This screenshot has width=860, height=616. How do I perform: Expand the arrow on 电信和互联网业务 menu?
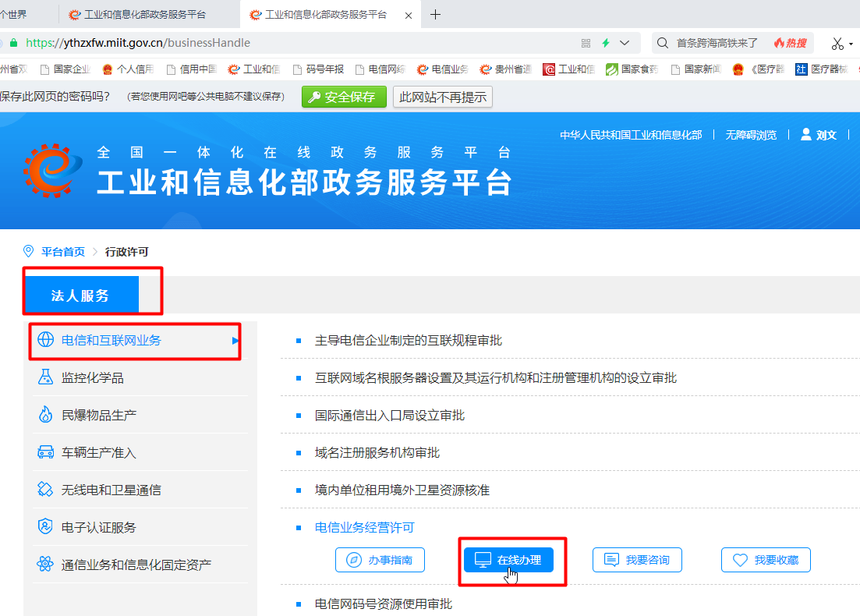(x=235, y=341)
